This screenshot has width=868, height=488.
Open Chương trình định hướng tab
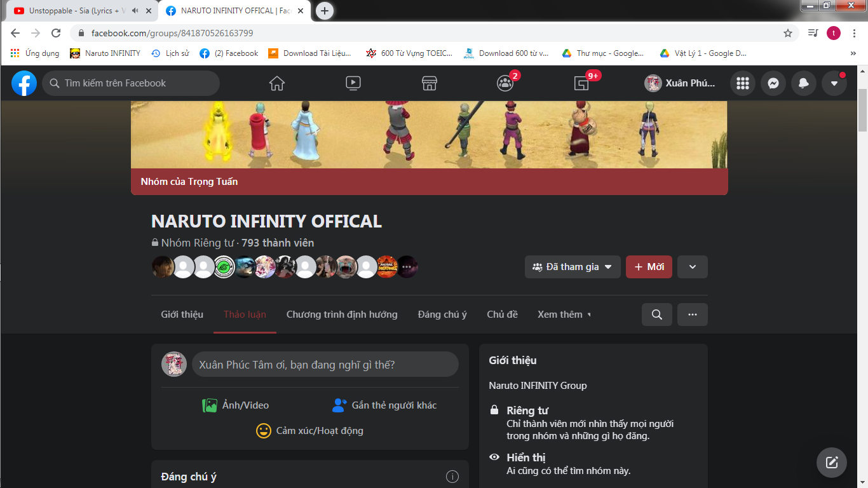pos(342,315)
